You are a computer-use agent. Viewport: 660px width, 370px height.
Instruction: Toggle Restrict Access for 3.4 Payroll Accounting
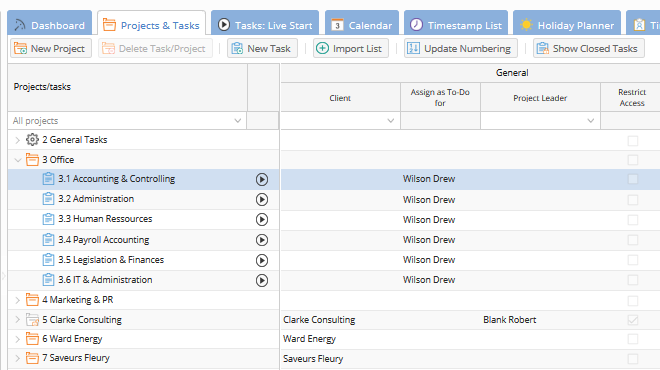click(633, 240)
